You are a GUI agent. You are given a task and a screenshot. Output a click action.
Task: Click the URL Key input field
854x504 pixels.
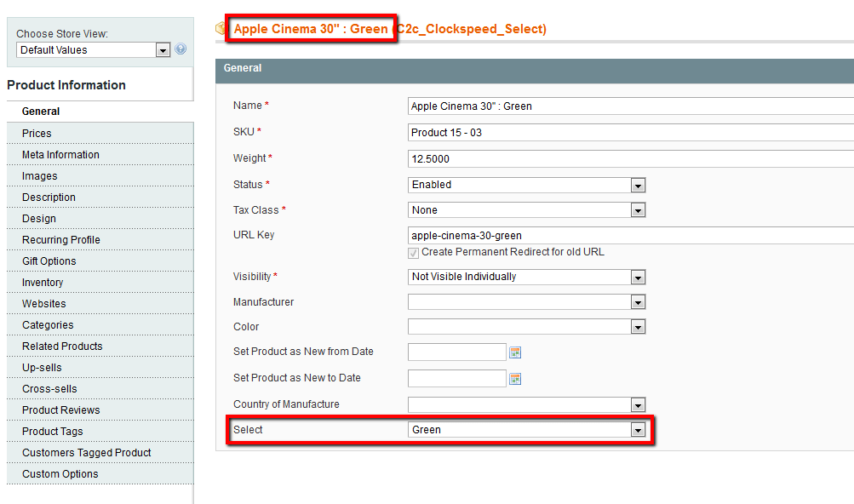click(631, 235)
